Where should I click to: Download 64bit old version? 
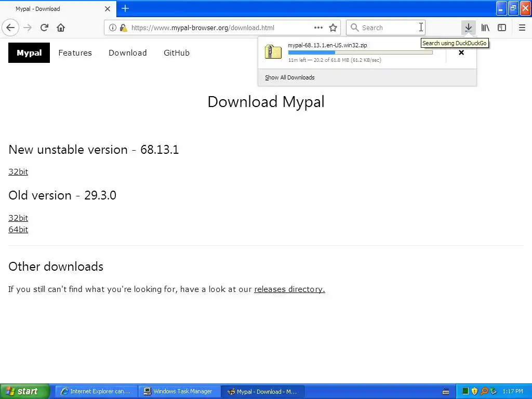coord(18,229)
